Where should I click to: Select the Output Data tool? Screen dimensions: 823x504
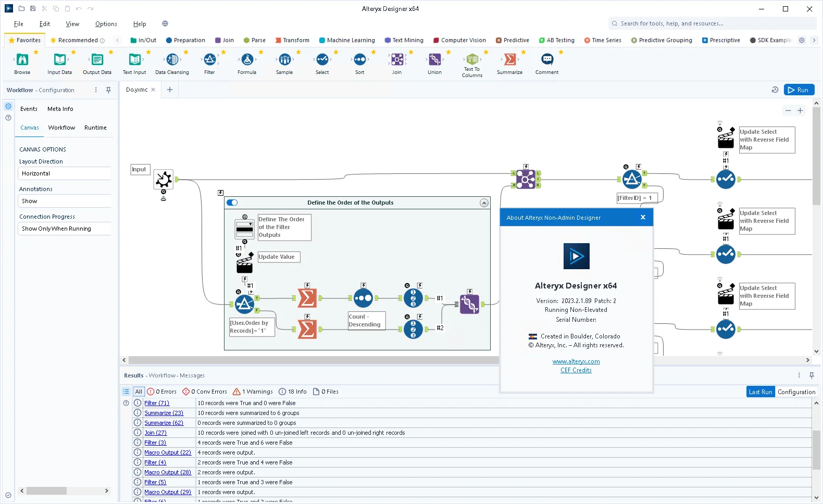(97, 59)
